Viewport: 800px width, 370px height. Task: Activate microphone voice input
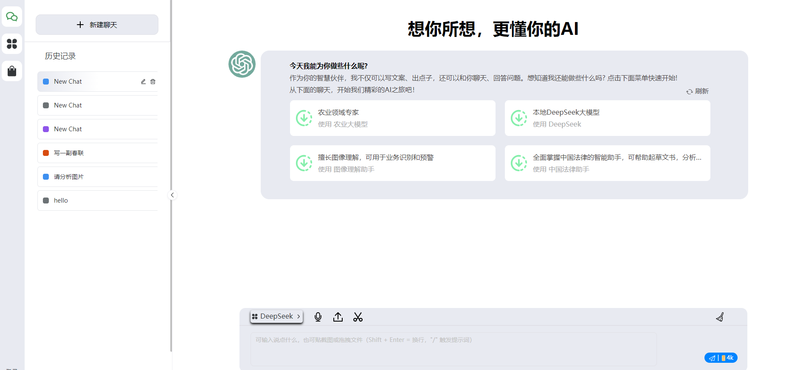[x=318, y=317]
